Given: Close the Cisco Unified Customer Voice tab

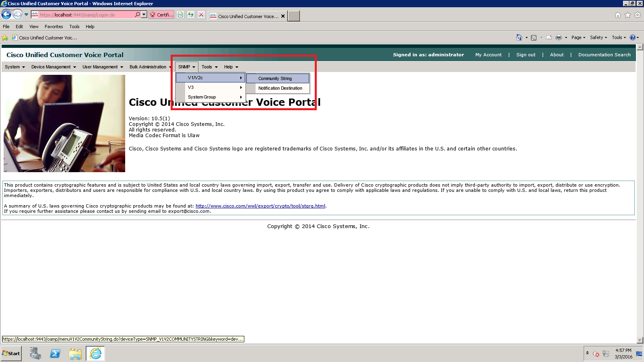Looking at the screenshot, I should pyautogui.click(x=283, y=16).
